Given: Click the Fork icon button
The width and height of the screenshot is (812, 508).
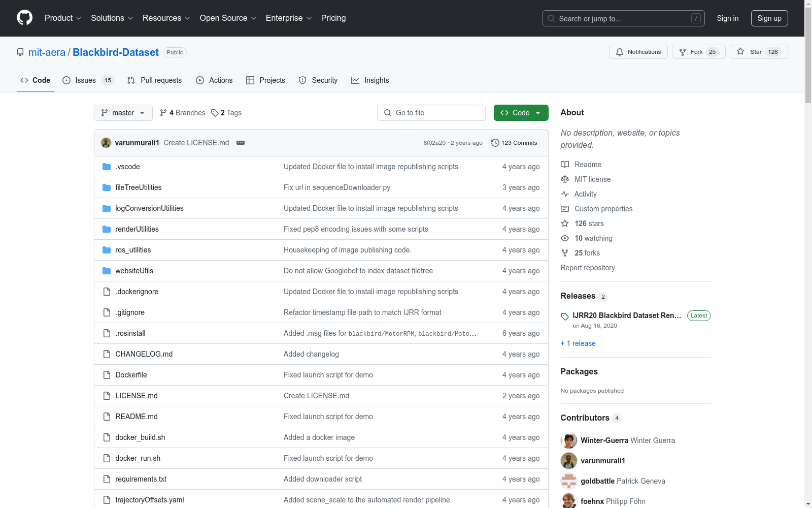Looking at the screenshot, I should pyautogui.click(x=683, y=52).
